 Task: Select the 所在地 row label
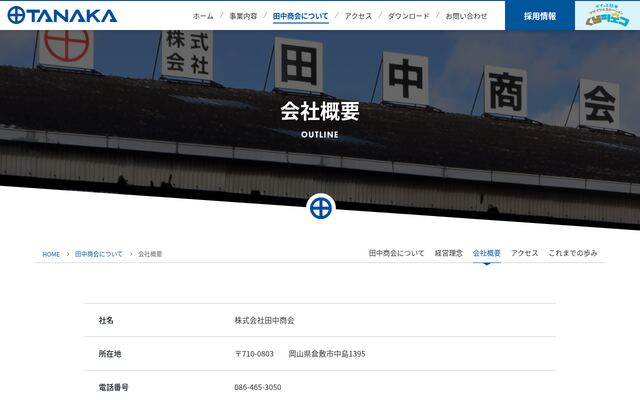click(x=110, y=354)
